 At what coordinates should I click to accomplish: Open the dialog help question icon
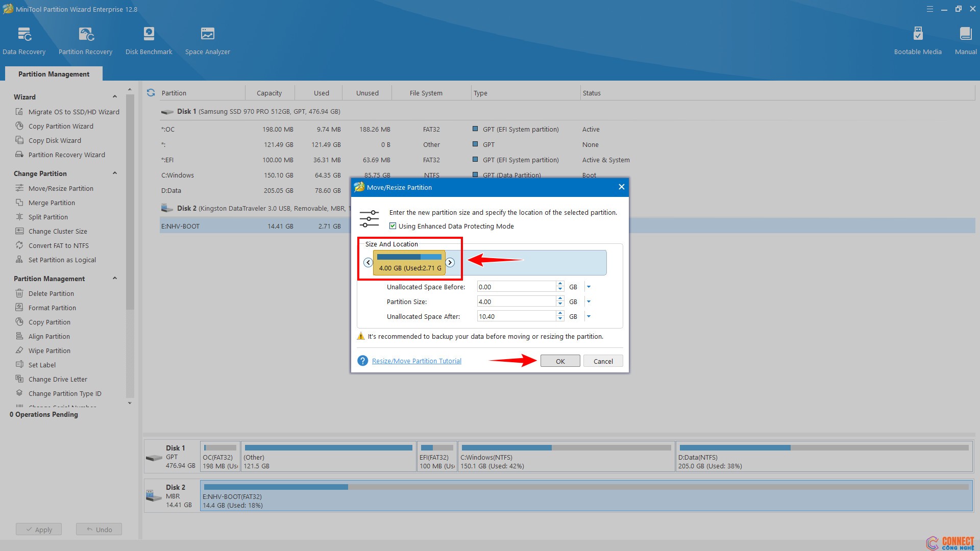click(x=362, y=361)
